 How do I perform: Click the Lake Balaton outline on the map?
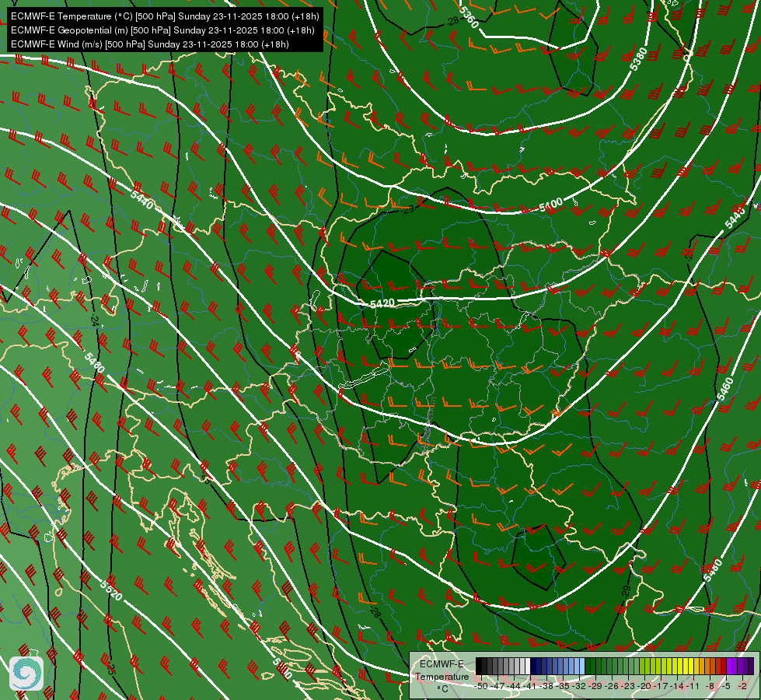pyautogui.click(x=364, y=377)
